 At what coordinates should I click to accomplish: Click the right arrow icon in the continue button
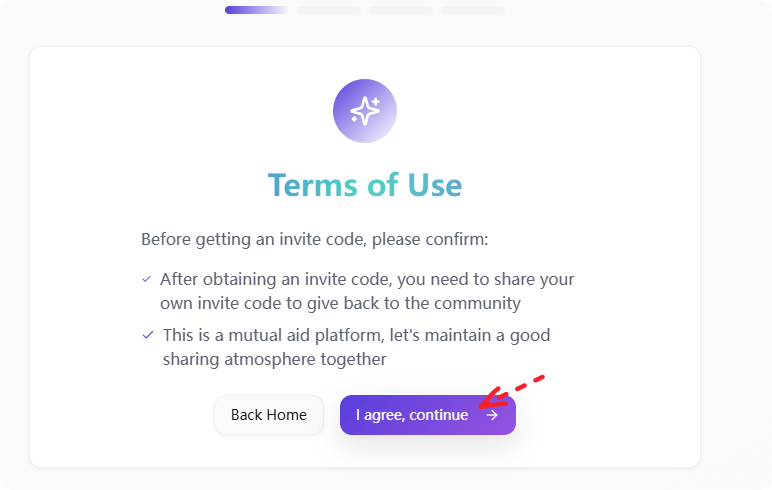tap(492, 415)
